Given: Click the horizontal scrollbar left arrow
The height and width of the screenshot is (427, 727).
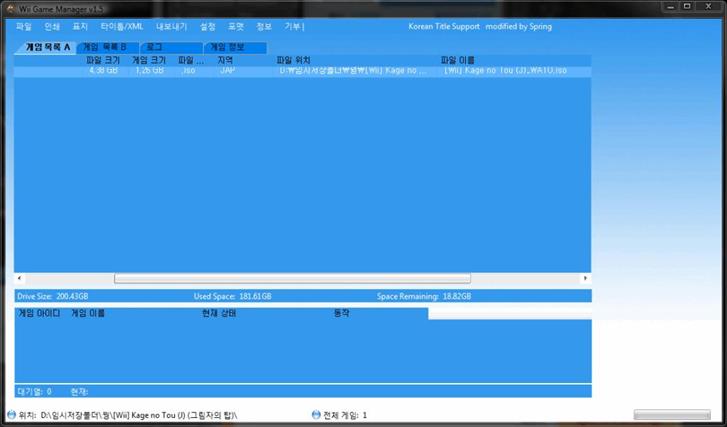Looking at the screenshot, I should [19, 278].
